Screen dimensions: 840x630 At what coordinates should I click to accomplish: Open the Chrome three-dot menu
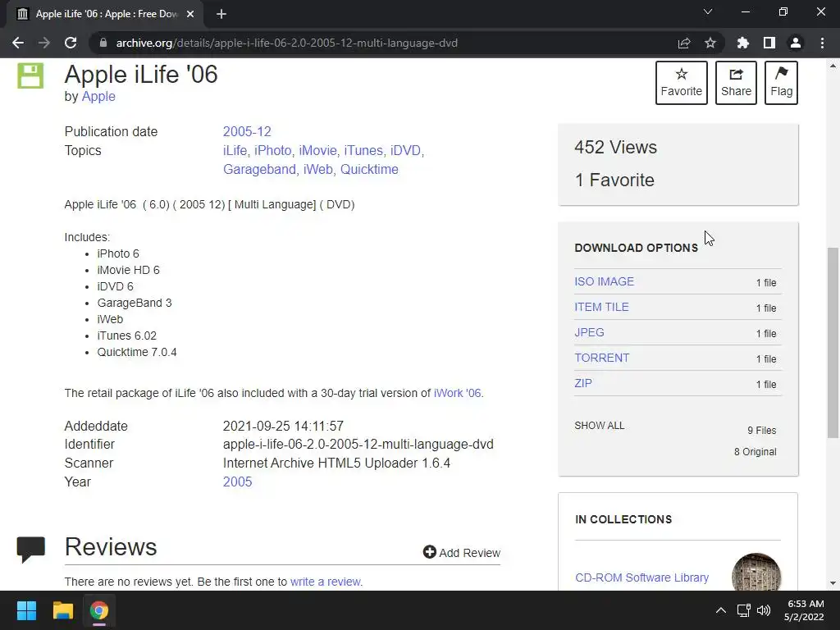(822, 43)
